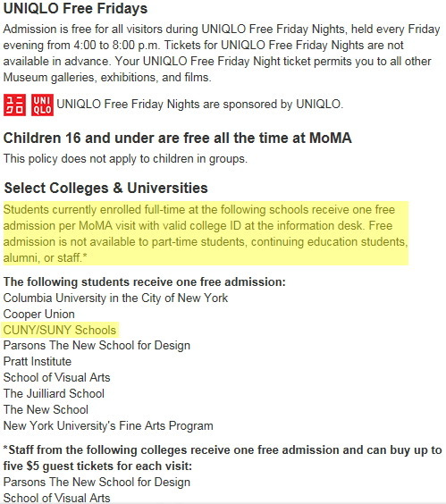Click the red UNIQLO English logo icon
The image size is (446, 504).
42,105
